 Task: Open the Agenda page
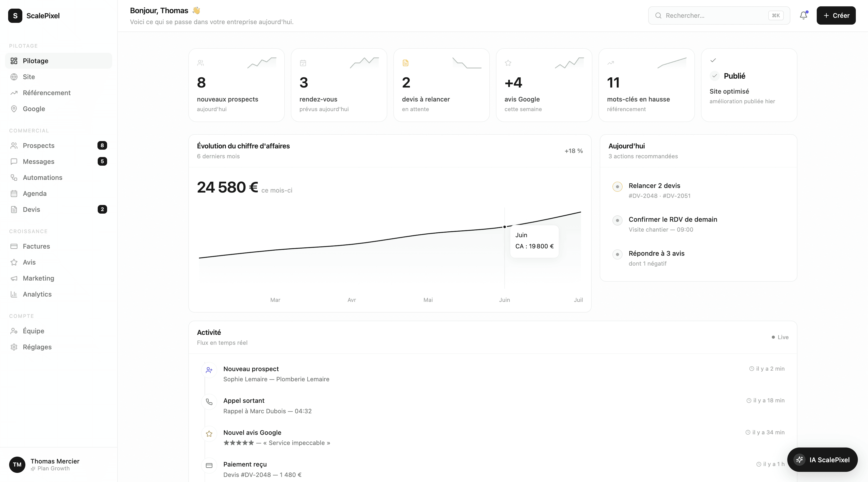(59, 193)
